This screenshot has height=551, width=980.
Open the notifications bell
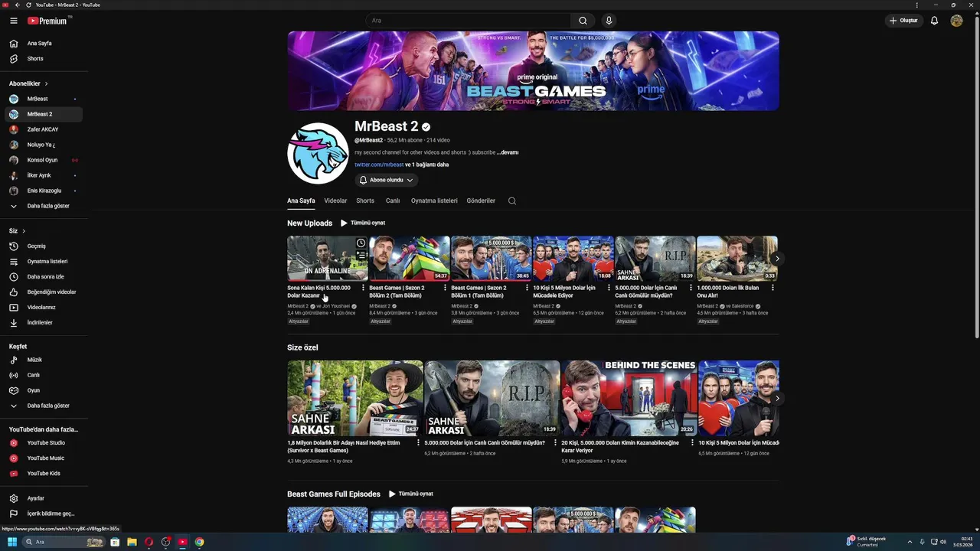click(x=934, y=21)
